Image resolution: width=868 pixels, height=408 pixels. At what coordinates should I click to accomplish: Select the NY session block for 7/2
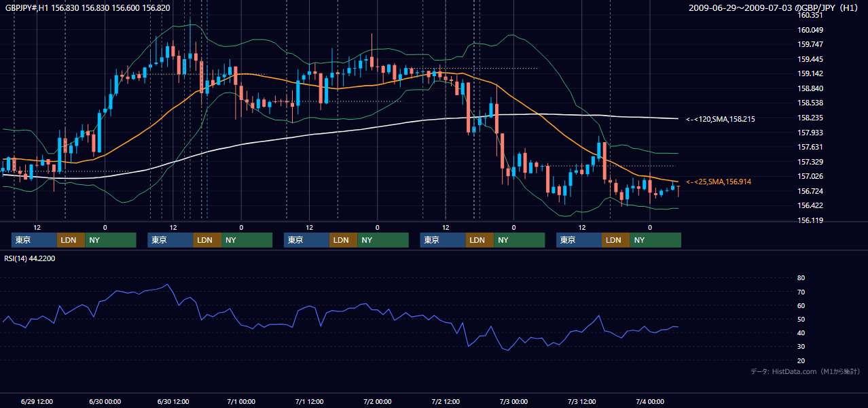click(519, 240)
